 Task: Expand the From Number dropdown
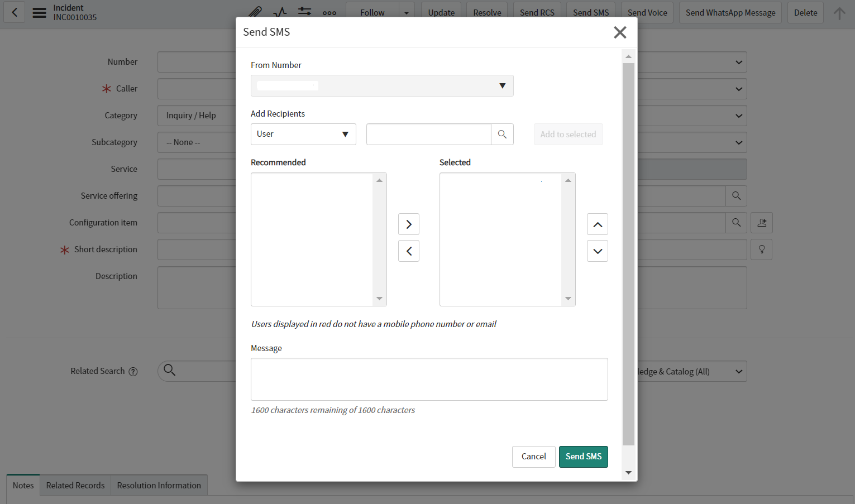coord(382,86)
